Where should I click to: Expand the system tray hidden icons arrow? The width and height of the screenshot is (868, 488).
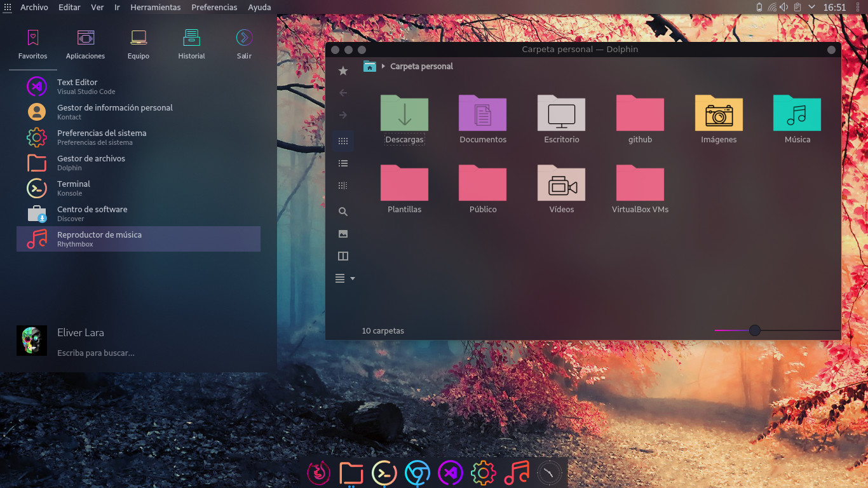pyautogui.click(x=811, y=7)
